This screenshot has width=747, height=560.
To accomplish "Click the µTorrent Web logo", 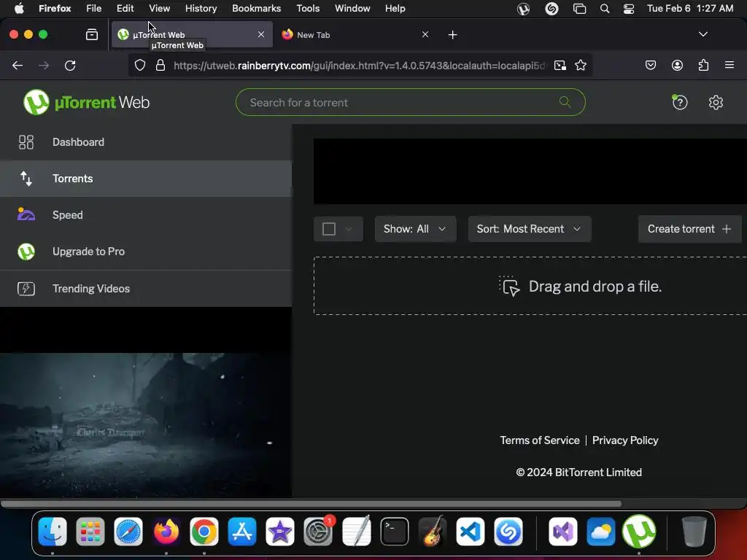I will (x=86, y=102).
